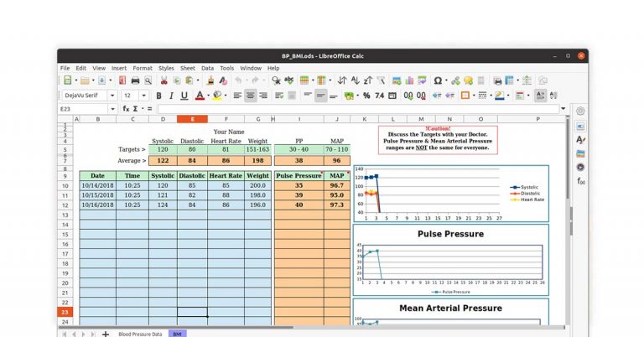Click the Clone Formatting paintbrush icon
The image size is (644, 337).
click(210, 80)
